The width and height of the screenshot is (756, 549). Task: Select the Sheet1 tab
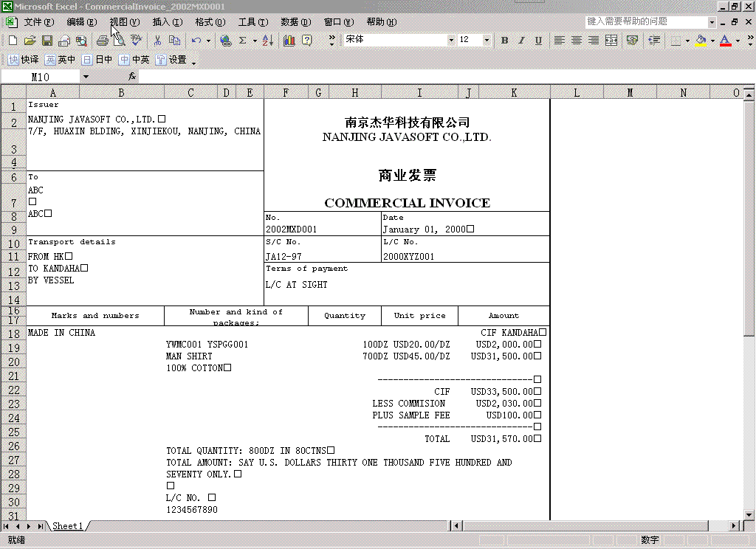[x=67, y=526]
